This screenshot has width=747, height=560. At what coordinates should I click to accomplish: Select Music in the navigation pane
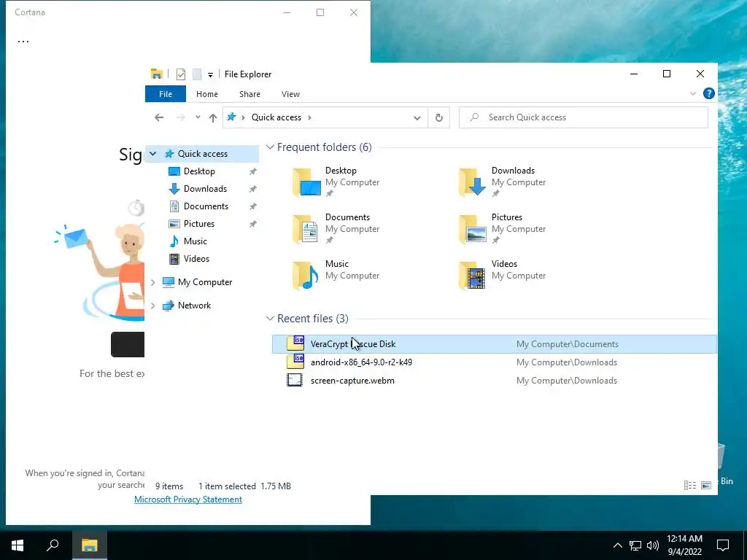pos(196,241)
